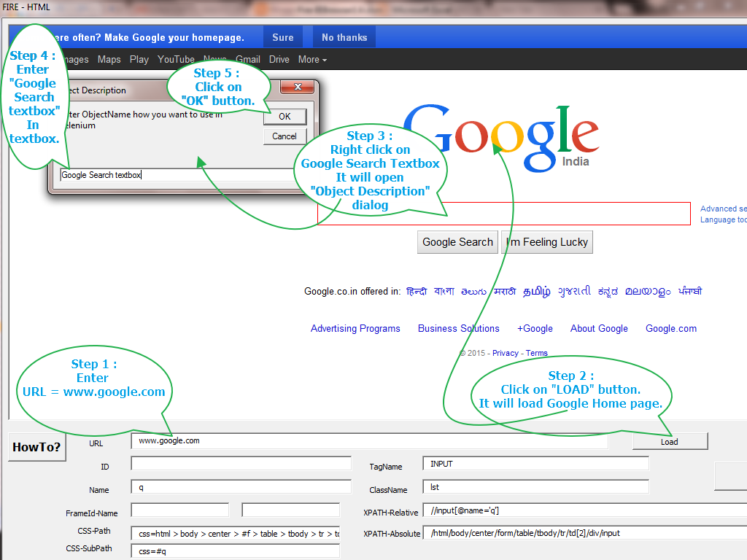Screen dimensions: 747x560
Task: Click the Terms link
Action: coord(537,353)
